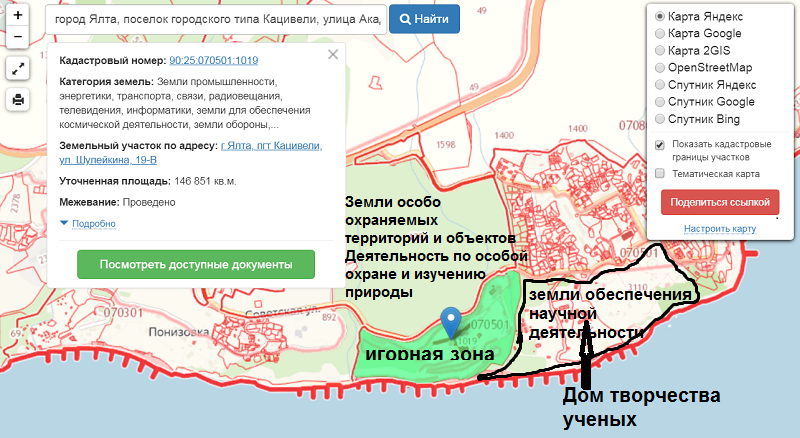800x438 pixels.
Task: Close the cadastral info popup
Action: [x=333, y=56]
